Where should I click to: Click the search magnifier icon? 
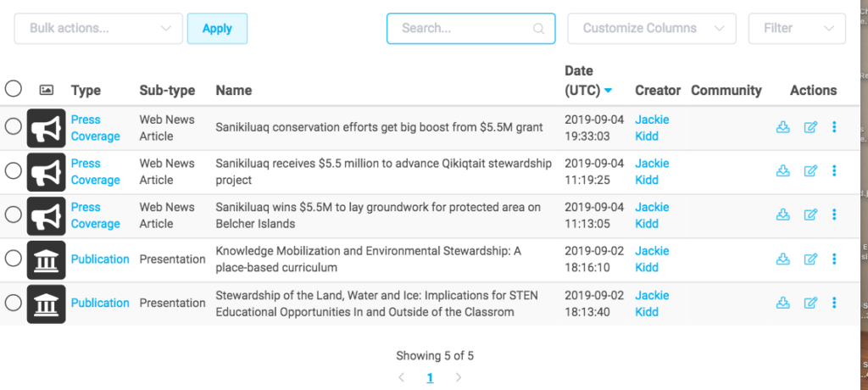click(x=538, y=29)
